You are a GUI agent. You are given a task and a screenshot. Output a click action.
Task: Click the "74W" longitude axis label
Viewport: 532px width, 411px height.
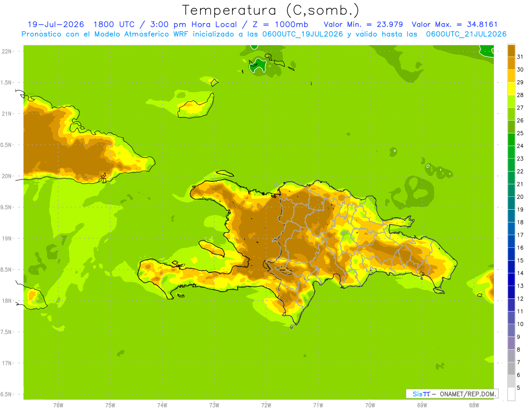click(x=162, y=405)
